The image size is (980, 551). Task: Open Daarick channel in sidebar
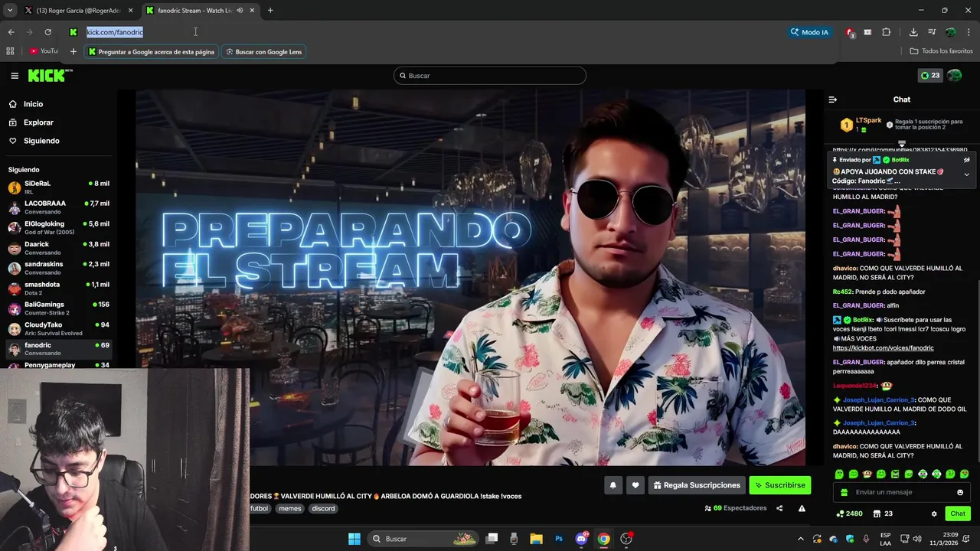[x=59, y=248]
